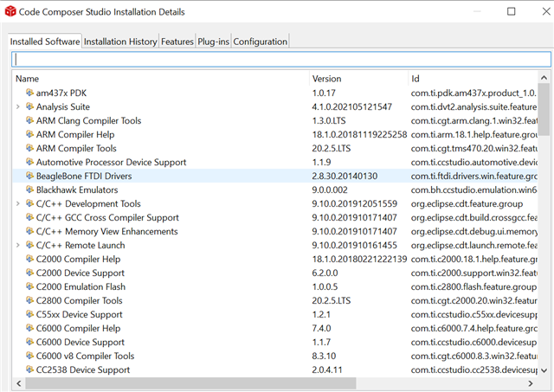Expand the Analysis Suite tree node

point(18,106)
